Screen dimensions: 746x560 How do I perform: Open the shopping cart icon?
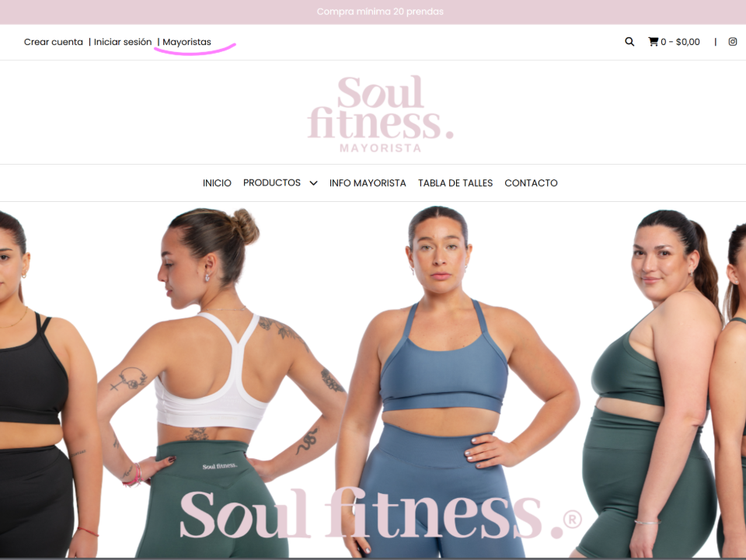654,42
